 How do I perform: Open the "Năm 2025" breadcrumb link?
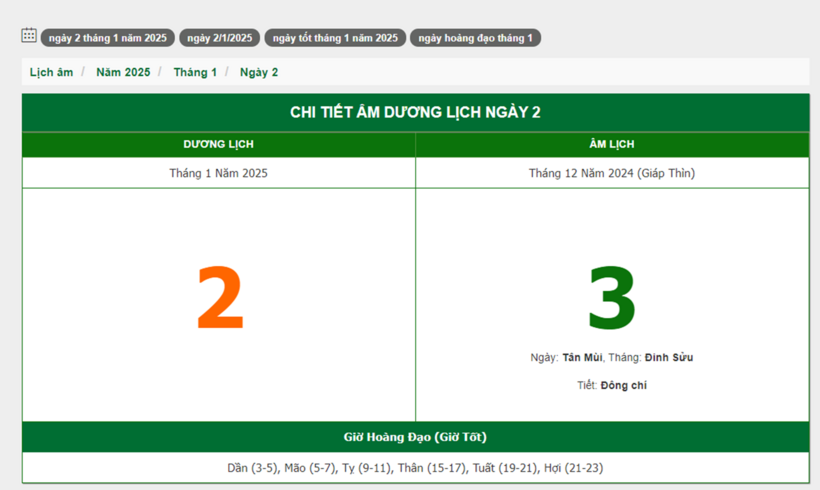coord(123,72)
